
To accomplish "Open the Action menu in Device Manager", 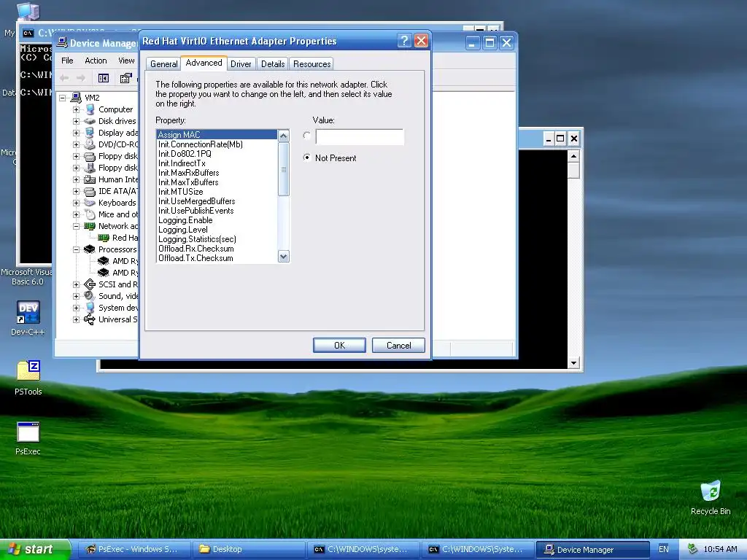I will pos(96,61).
